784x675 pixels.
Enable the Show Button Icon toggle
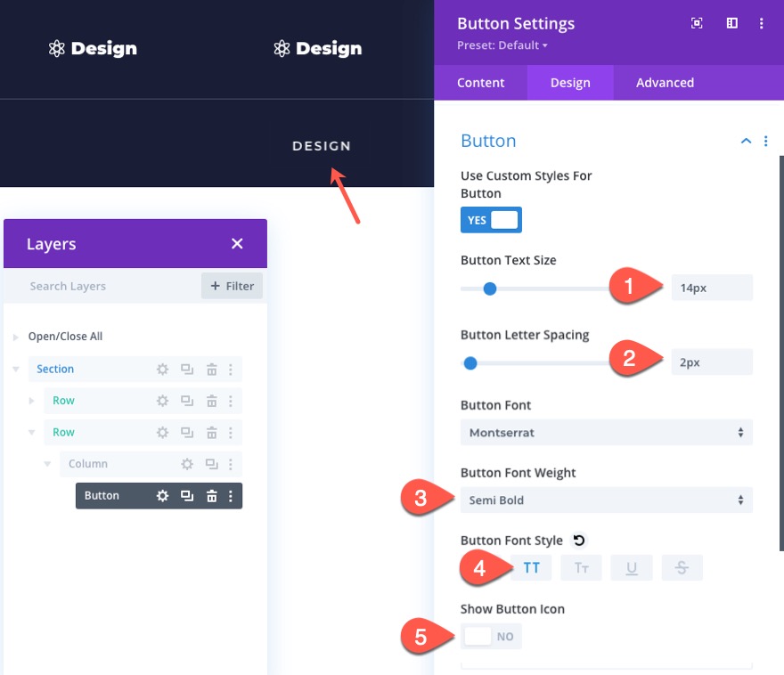(491, 636)
